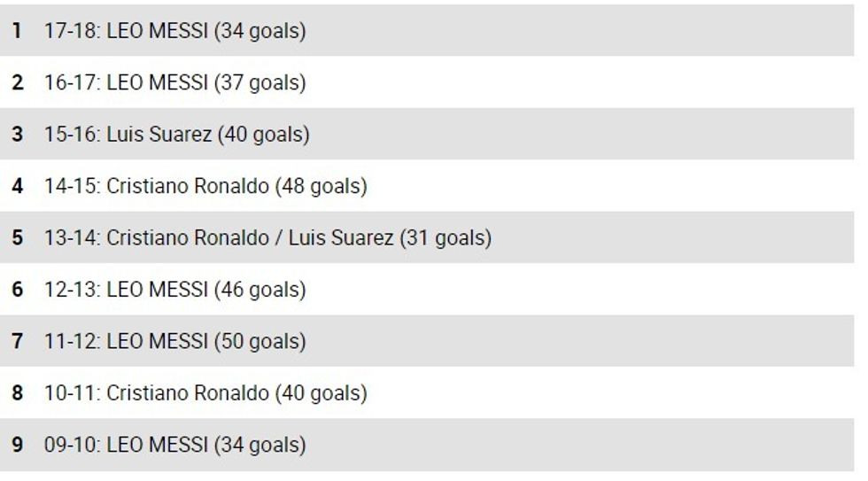Select the 12-13 LEO MESSI entry
The width and height of the screenshot is (868, 481).
(x=174, y=290)
